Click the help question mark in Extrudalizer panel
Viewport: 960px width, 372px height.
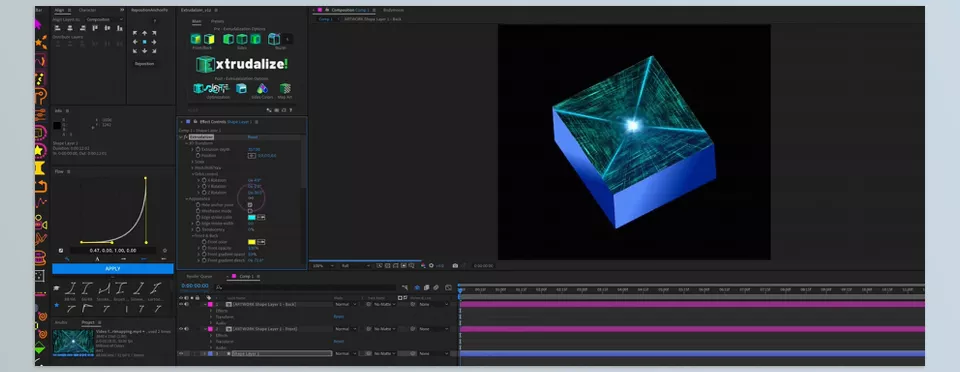[290, 111]
